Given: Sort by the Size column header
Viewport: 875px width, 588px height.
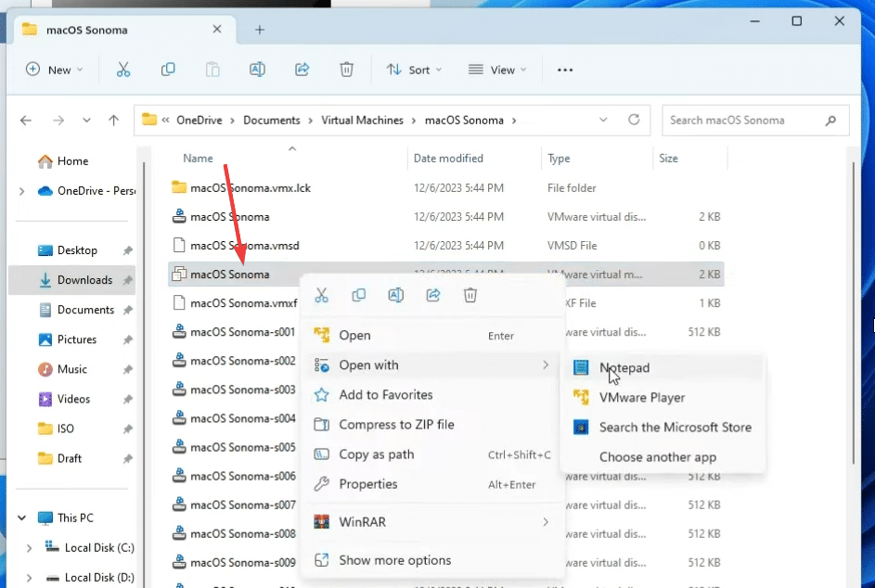Looking at the screenshot, I should [668, 159].
